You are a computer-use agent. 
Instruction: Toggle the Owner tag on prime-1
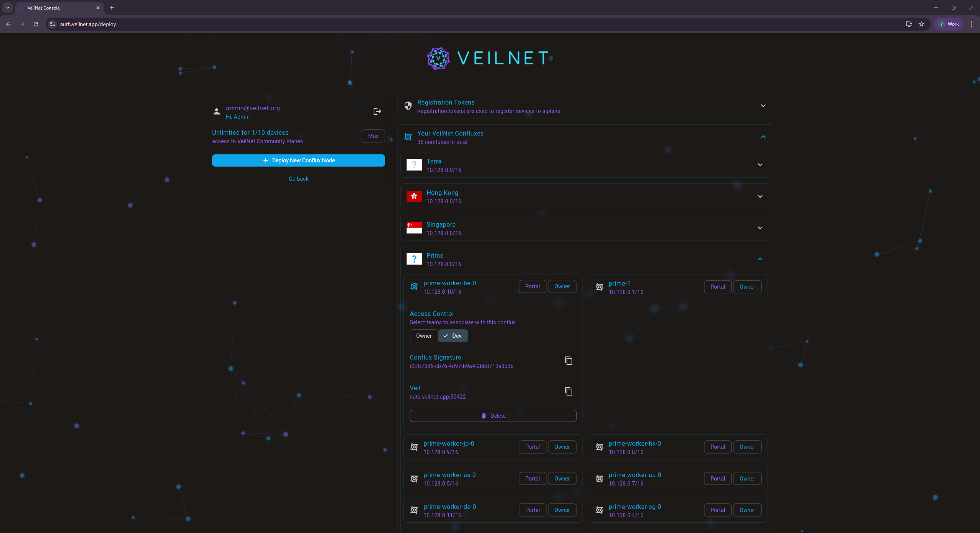coord(747,287)
